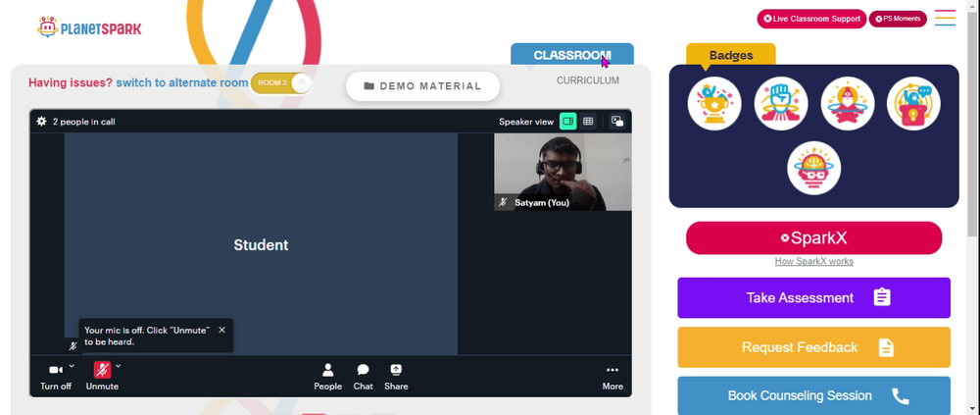Unmute the microphone
Screen dimensions: 980x415
(x=102, y=377)
